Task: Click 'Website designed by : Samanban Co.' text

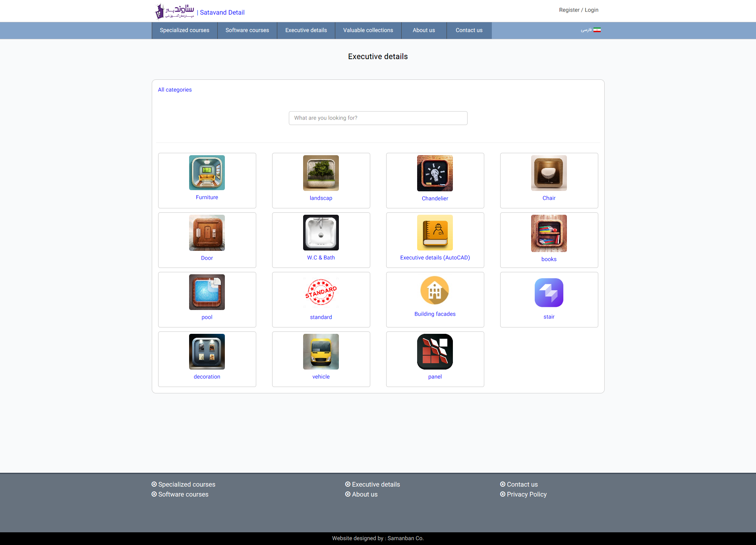Action: [378, 538]
